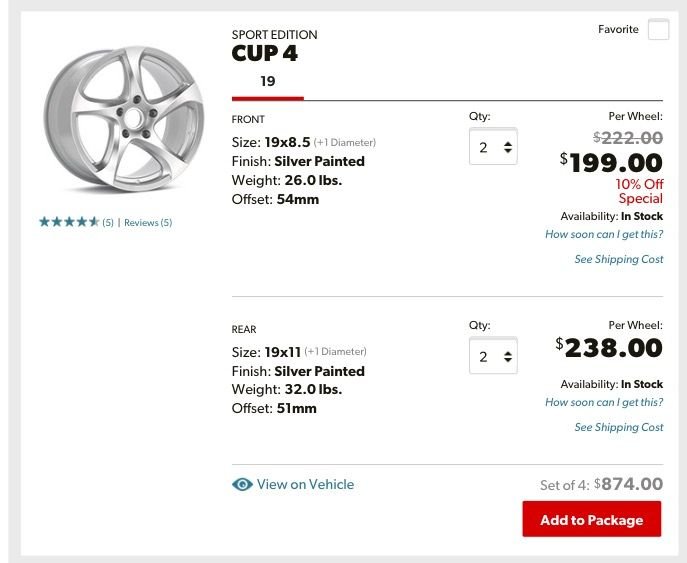Viewport: 687px width, 563px height.
Task: Open See Shipping Cost for rear wheel
Action: tap(618, 427)
